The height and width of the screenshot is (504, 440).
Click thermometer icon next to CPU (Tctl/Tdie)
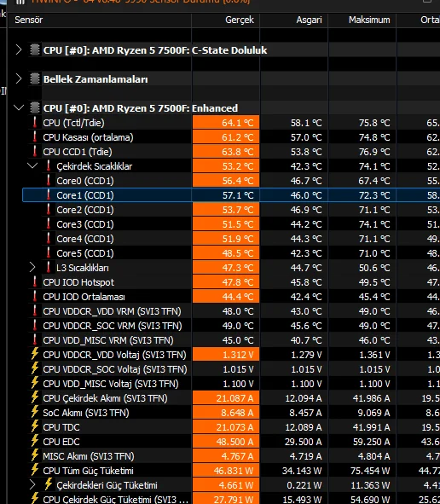tap(35, 123)
